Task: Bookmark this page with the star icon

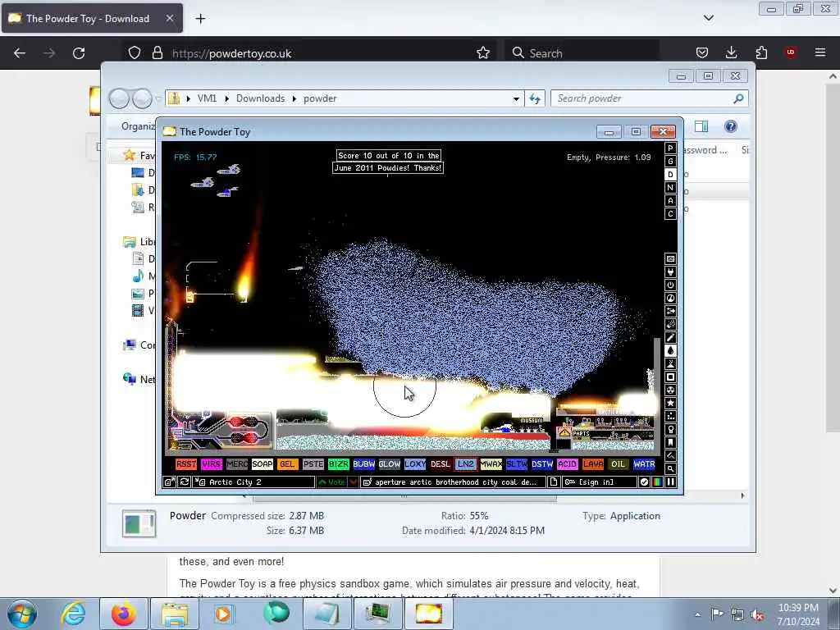Action: tap(482, 53)
